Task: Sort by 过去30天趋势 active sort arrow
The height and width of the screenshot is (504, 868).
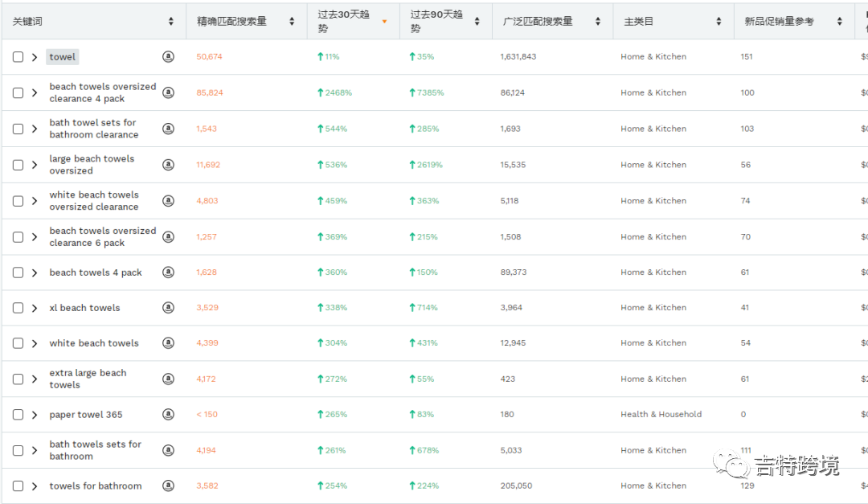Action: tap(384, 22)
